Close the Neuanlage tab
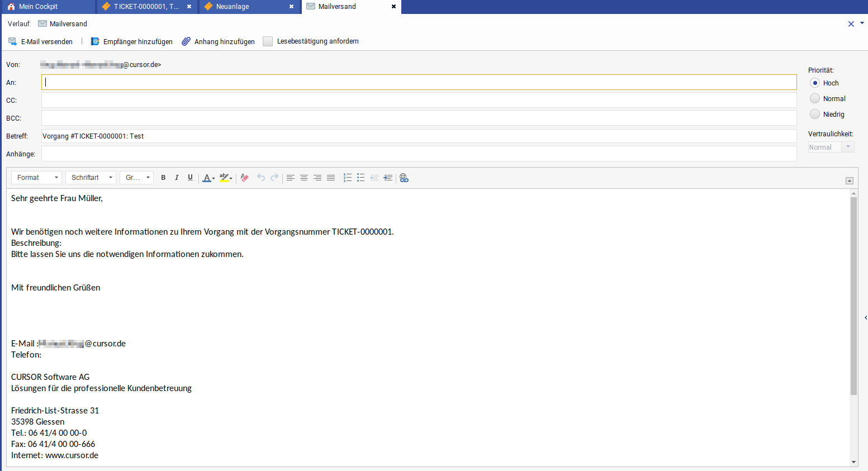 [291, 7]
